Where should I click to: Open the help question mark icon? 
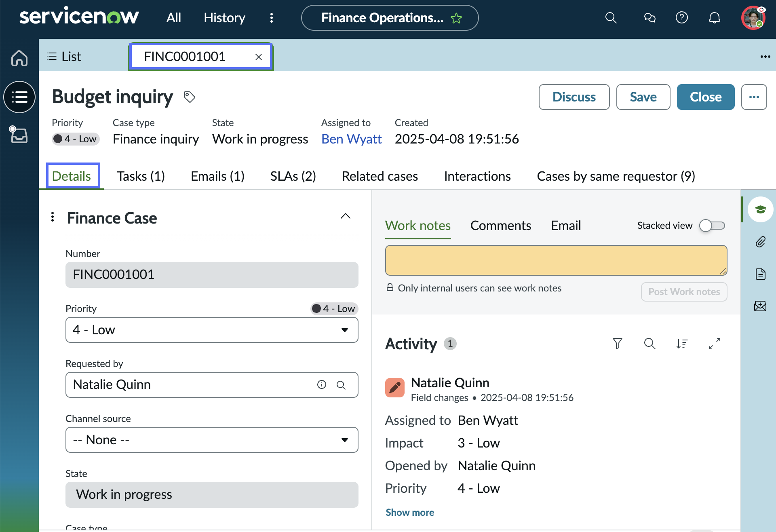(682, 18)
